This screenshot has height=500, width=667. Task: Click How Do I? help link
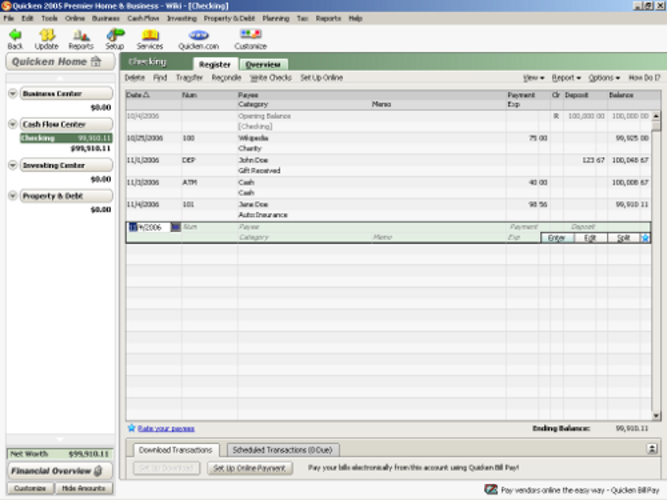click(644, 78)
